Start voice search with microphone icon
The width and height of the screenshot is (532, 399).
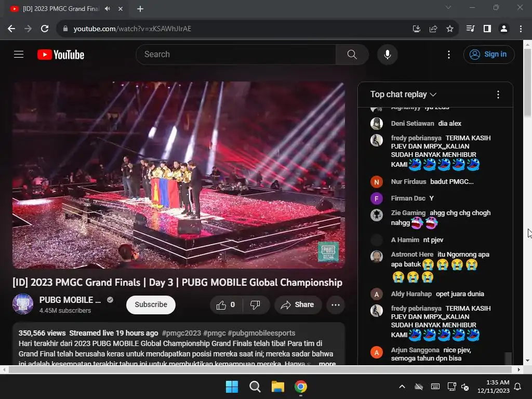[x=387, y=54]
